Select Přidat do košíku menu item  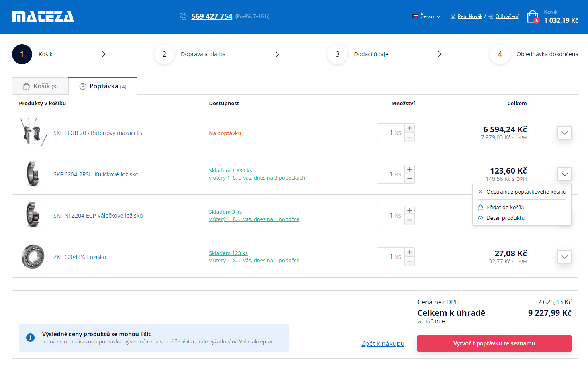tap(502, 208)
